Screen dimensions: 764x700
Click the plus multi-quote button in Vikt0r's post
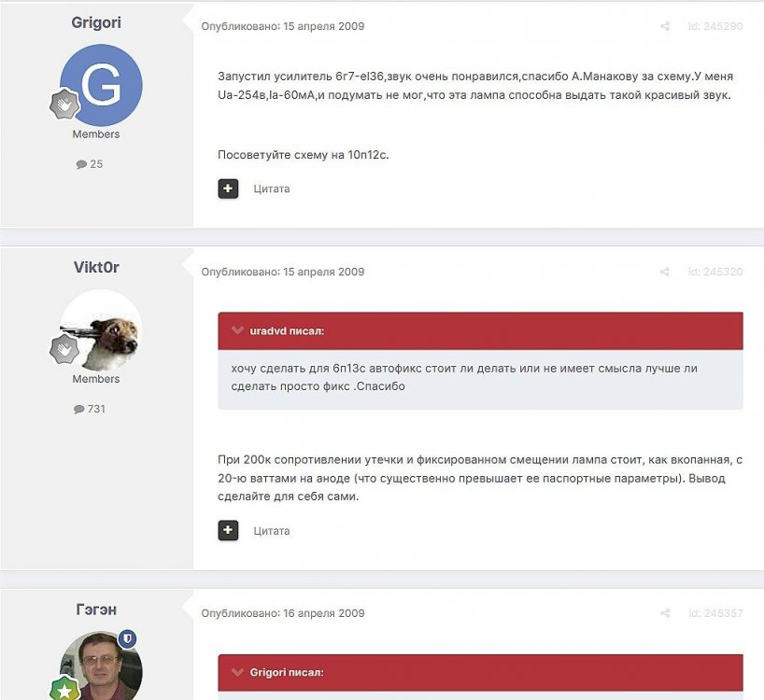228,530
